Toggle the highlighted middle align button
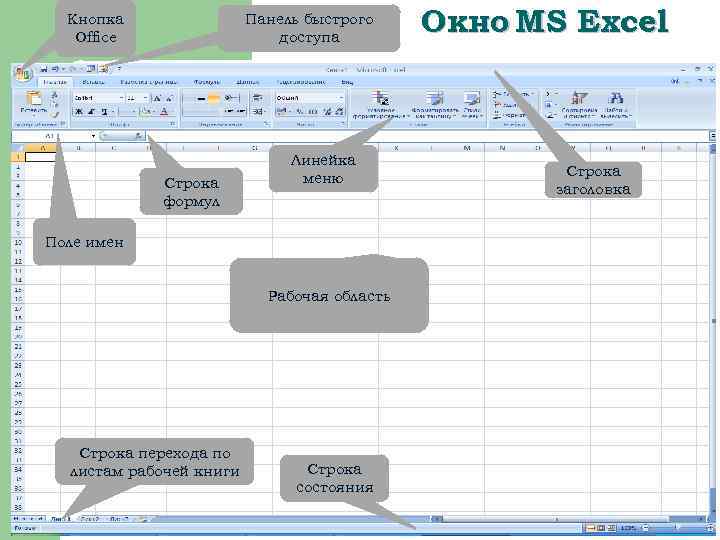Viewport: 720px width, 540px height. tap(214, 98)
